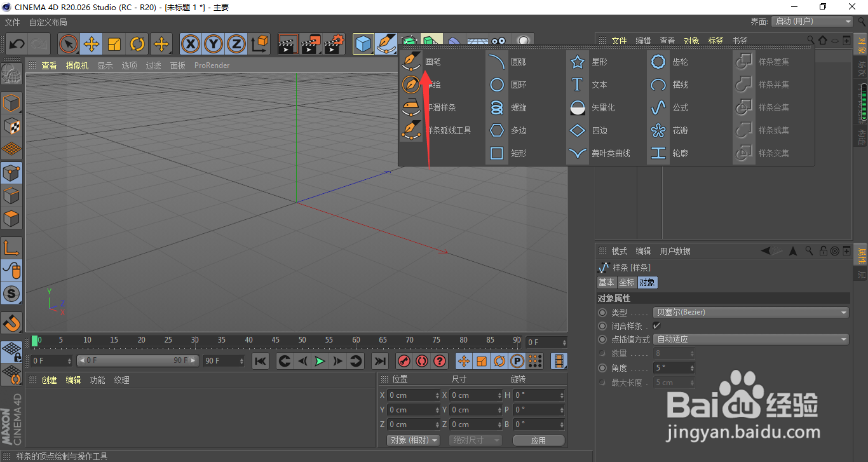This screenshot has height=462, width=868.
Task: Toggle 类型 animation radio circle
Action: pyautogui.click(x=602, y=313)
